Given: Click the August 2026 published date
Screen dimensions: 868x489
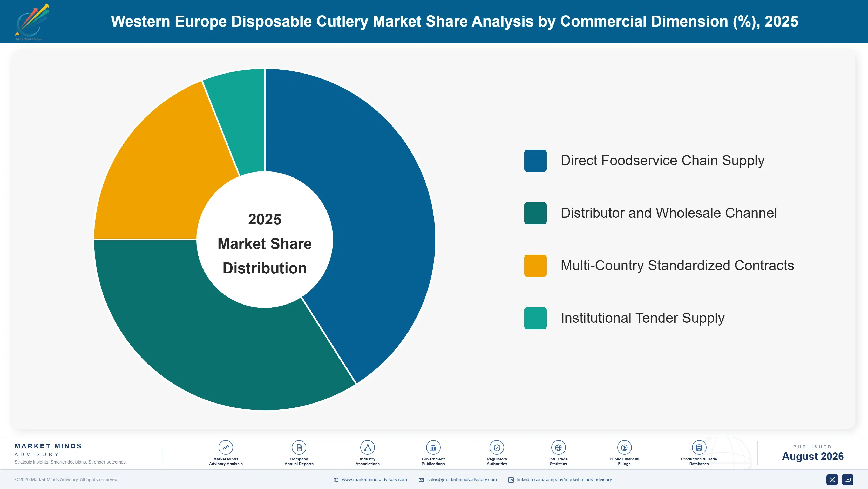Looking at the screenshot, I should 812,456.
